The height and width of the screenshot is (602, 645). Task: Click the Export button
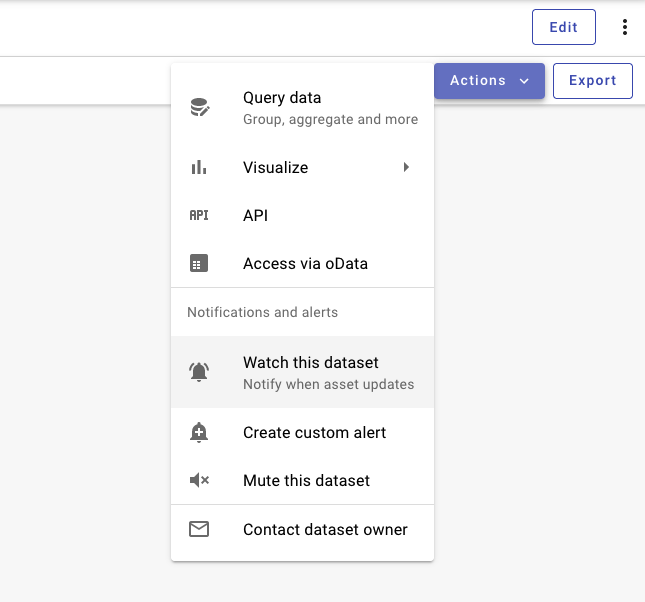[592, 81]
